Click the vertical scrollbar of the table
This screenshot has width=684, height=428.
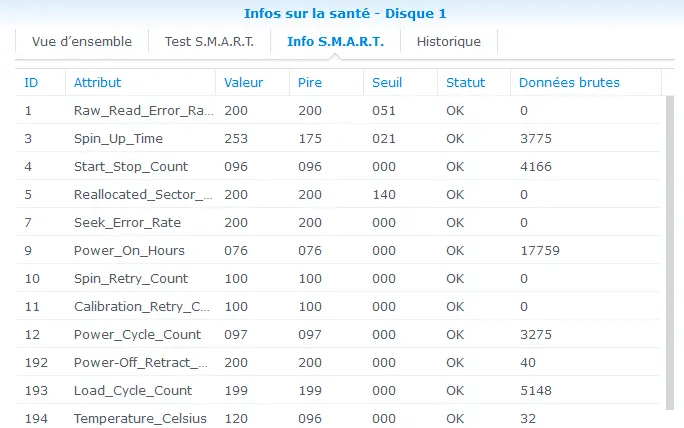click(670, 253)
